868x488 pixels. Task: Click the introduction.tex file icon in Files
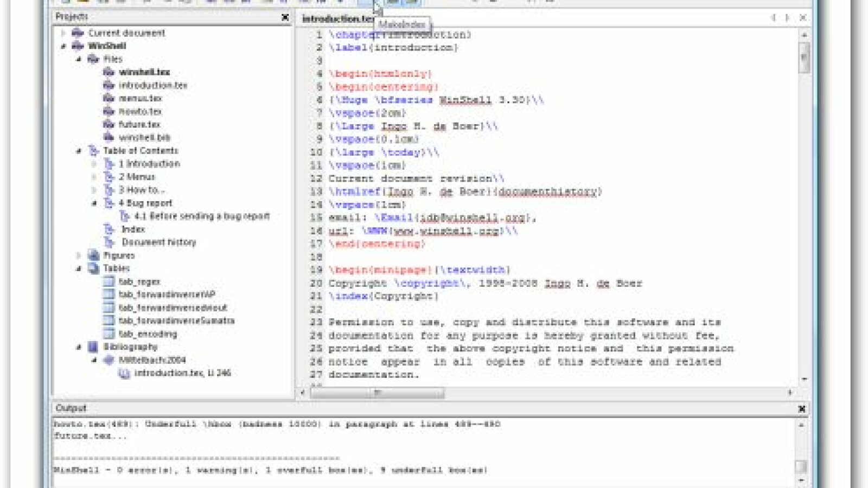click(108, 85)
